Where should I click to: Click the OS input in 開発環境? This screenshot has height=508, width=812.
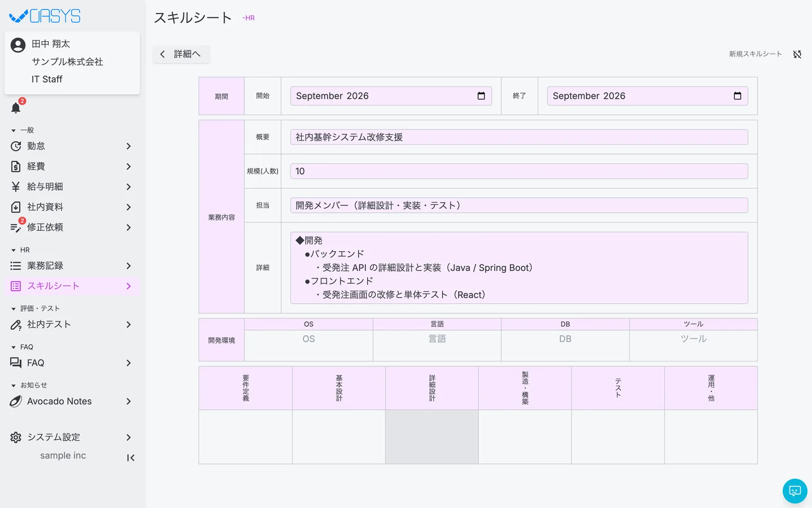[x=308, y=339]
